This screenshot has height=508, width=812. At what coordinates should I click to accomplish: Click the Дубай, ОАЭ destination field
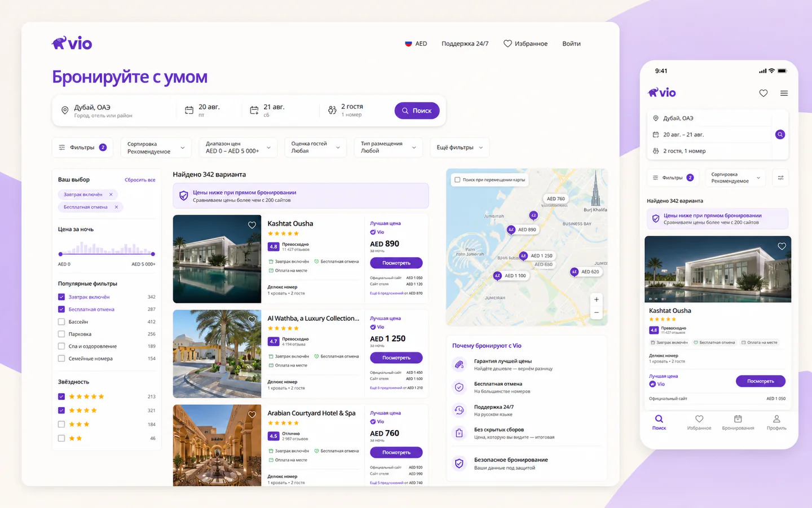pyautogui.click(x=113, y=111)
